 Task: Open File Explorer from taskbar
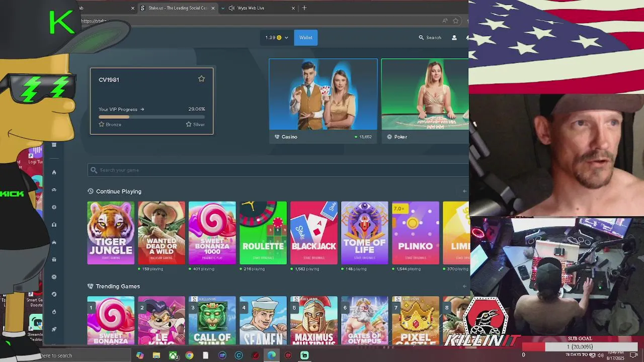tap(156, 355)
